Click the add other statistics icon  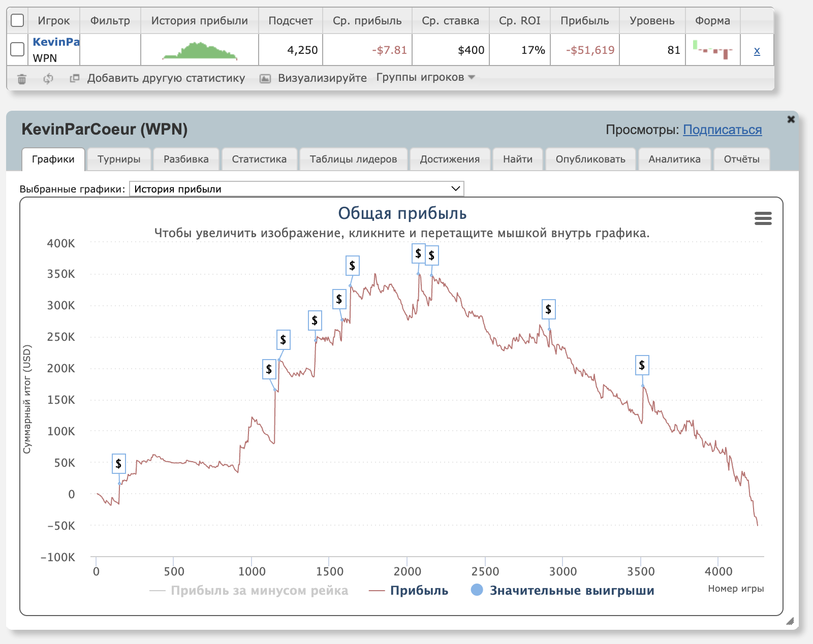pos(75,78)
